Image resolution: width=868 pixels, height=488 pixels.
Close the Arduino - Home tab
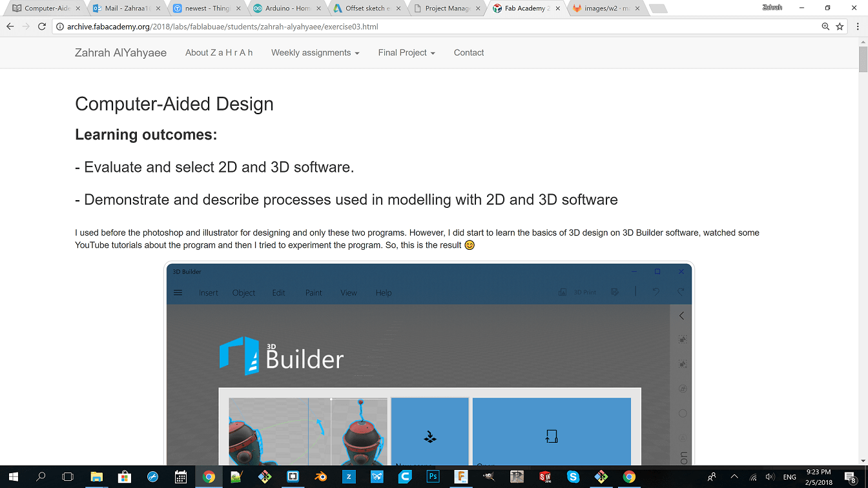318,8
